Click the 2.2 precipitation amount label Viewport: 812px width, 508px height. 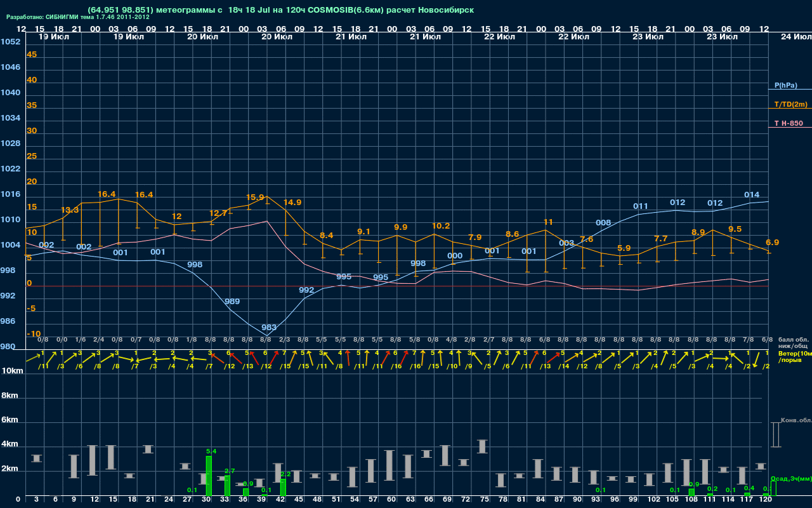pyautogui.click(x=285, y=474)
